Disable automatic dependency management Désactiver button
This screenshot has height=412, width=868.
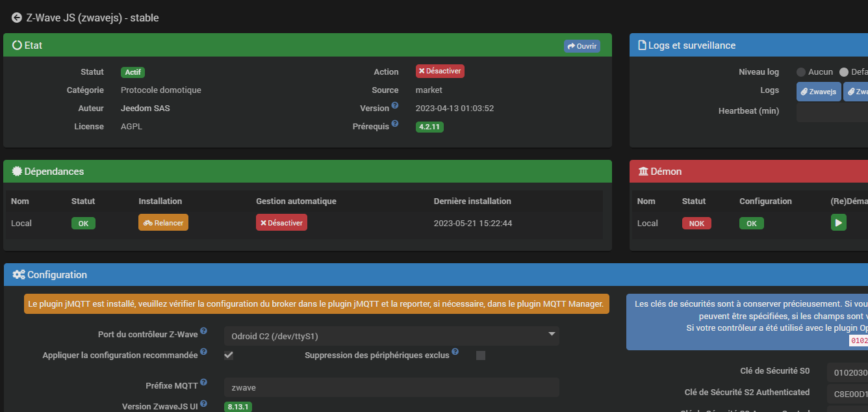tap(281, 223)
